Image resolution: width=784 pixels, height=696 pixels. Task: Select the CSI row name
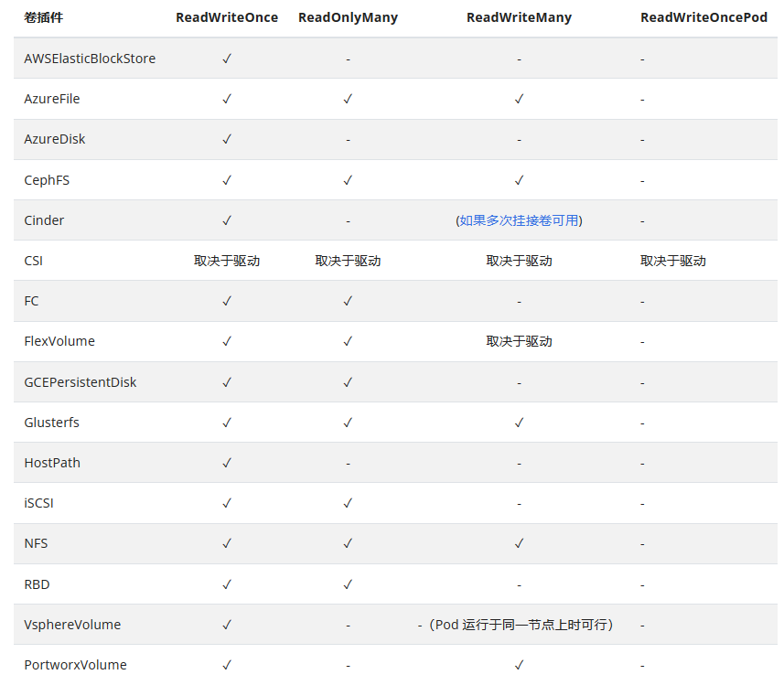pyautogui.click(x=34, y=261)
